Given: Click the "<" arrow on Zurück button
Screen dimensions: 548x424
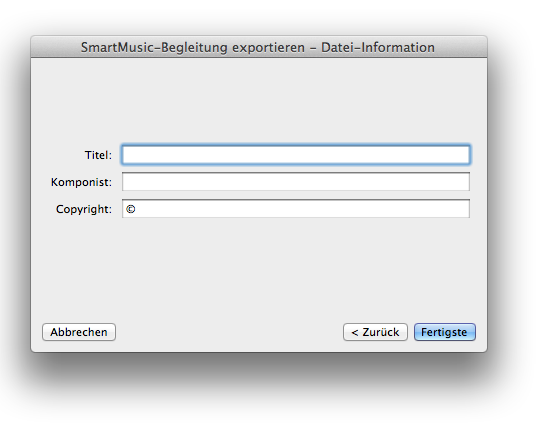Looking at the screenshot, I should coord(355,332).
